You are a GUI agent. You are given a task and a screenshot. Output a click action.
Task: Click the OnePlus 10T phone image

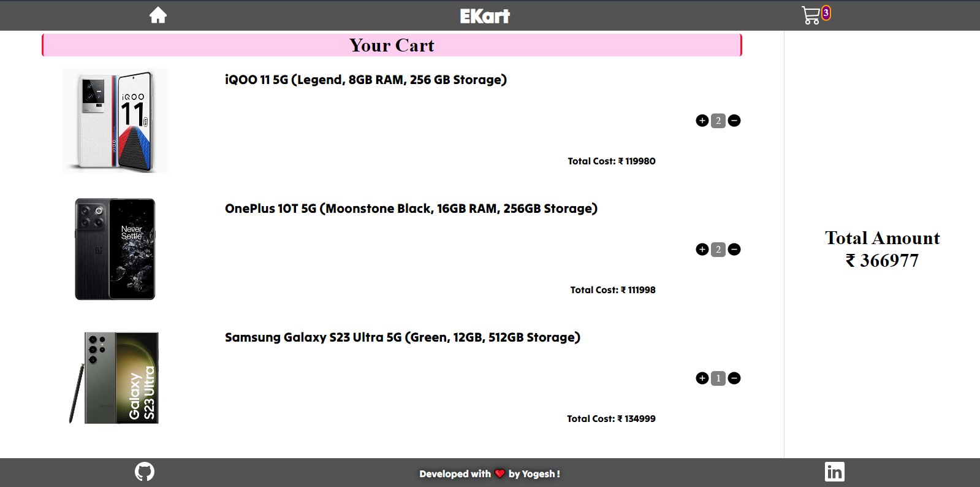(x=115, y=249)
